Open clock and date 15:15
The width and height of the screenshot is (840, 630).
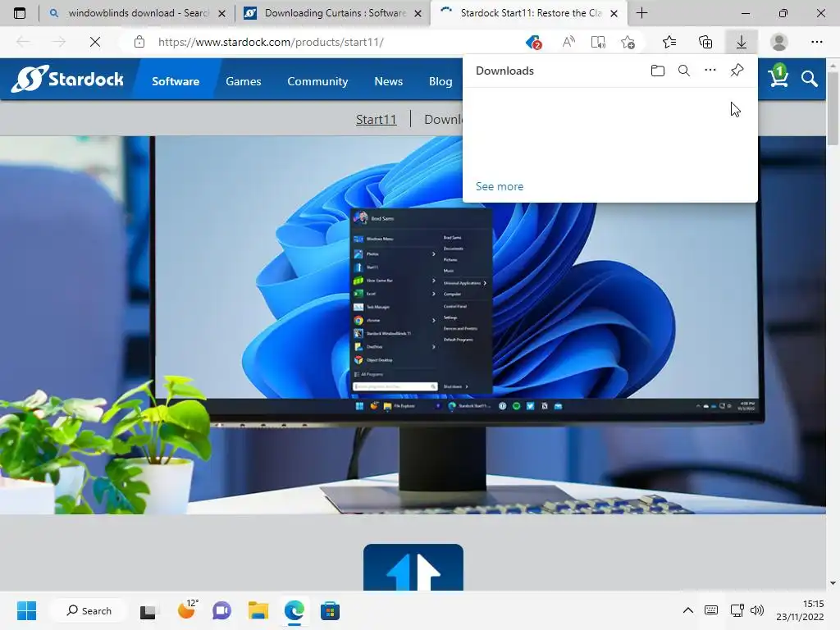click(801, 610)
